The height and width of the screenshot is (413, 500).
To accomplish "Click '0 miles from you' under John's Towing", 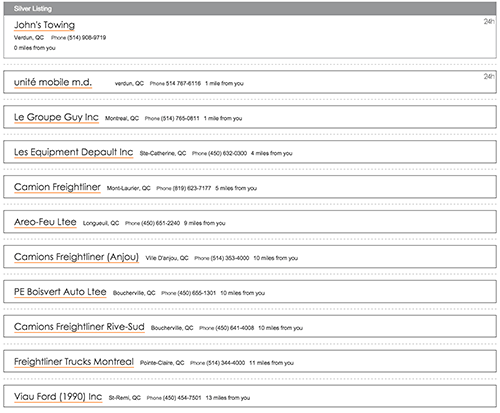I will coord(35,48).
